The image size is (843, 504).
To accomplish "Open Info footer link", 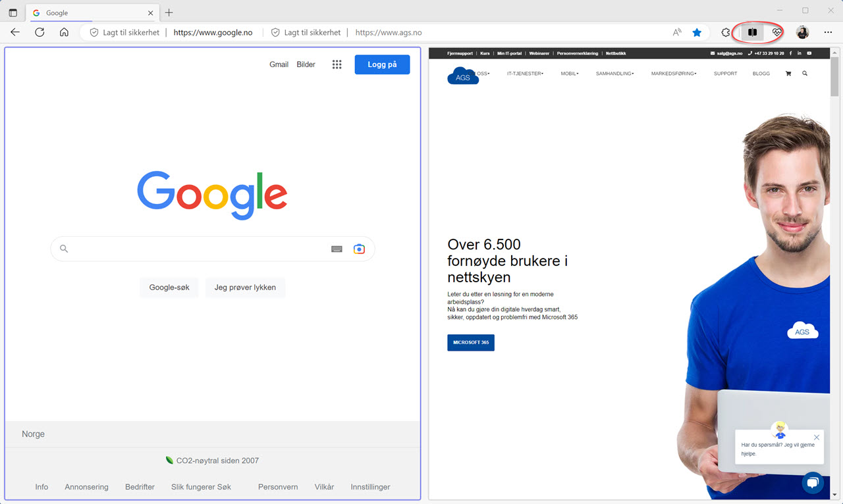I will (x=41, y=487).
